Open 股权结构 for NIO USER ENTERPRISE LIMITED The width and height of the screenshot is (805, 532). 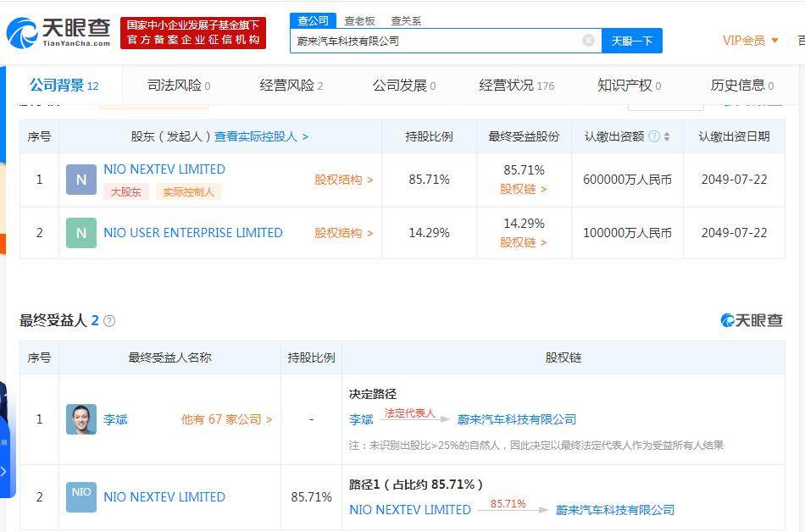point(343,233)
